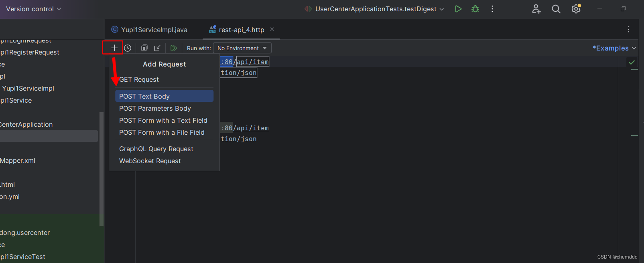Choose POST Parameters Body entry
Image resolution: width=644 pixels, height=263 pixels.
click(x=165, y=108)
